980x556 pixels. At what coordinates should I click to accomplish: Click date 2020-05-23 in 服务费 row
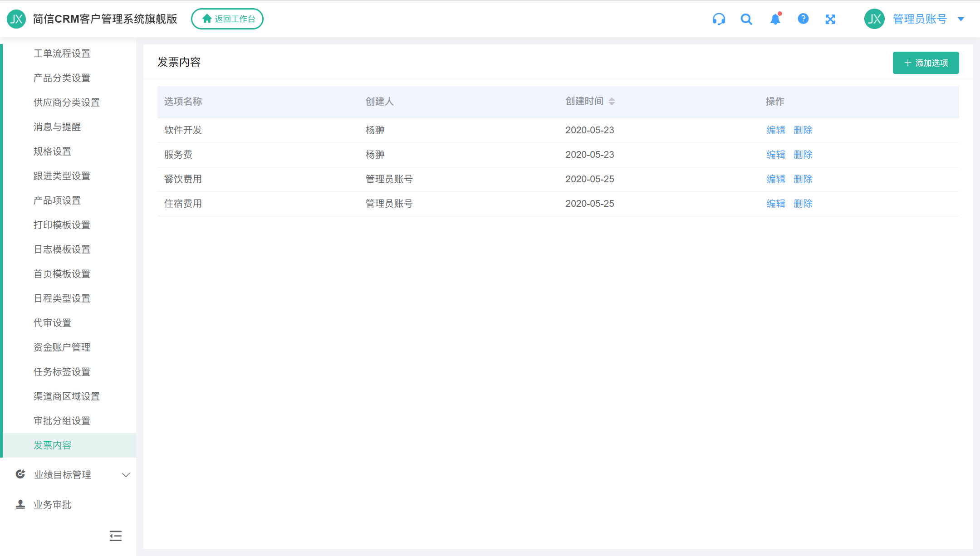tap(590, 155)
